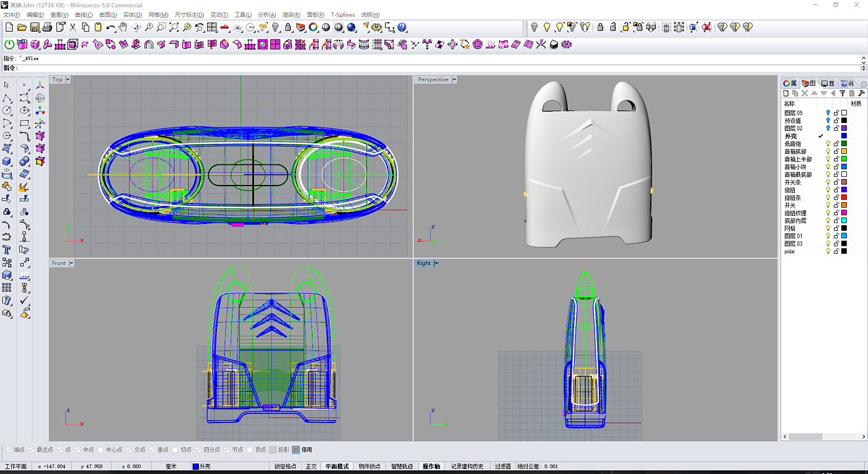Image resolution: width=868 pixels, height=474 pixels.
Task: Click the four-viewport layout icon
Action: 212,27
